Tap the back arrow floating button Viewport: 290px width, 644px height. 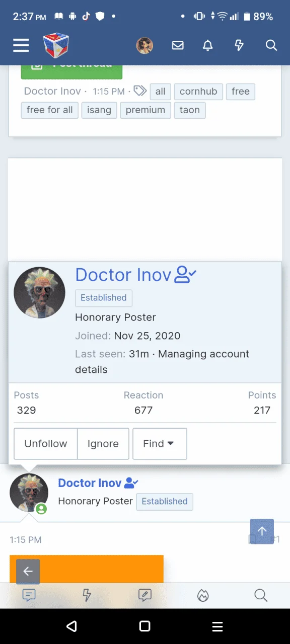(x=28, y=571)
